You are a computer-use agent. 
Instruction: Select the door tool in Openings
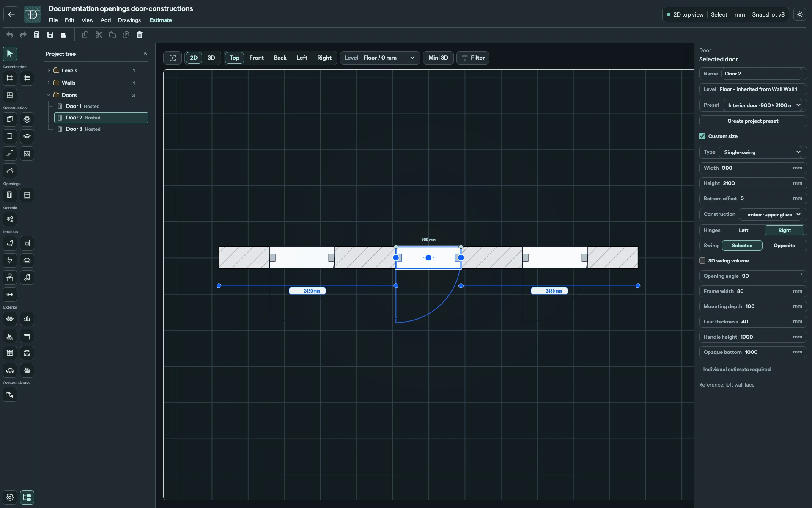[10, 195]
